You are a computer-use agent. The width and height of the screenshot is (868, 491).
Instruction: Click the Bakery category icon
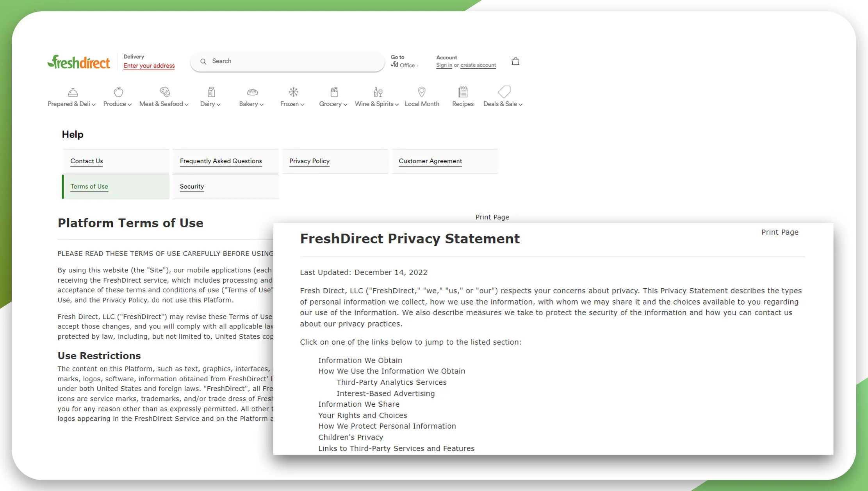pyautogui.click(x=252, y=92)
